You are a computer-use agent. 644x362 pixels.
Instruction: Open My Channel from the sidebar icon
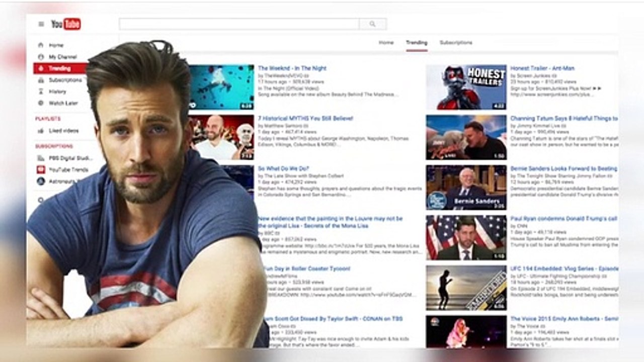tap(41, 57)
